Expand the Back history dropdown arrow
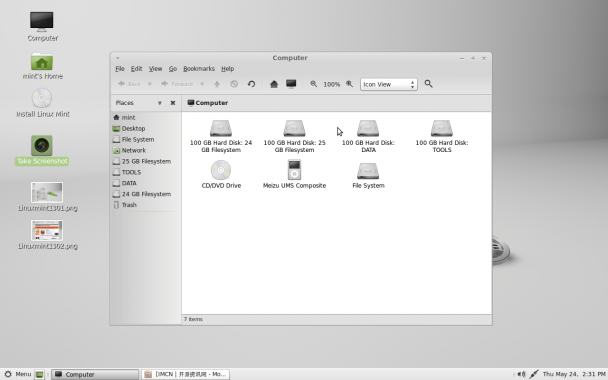The height and width of the screenshot is (380, 608). [150, 84]
